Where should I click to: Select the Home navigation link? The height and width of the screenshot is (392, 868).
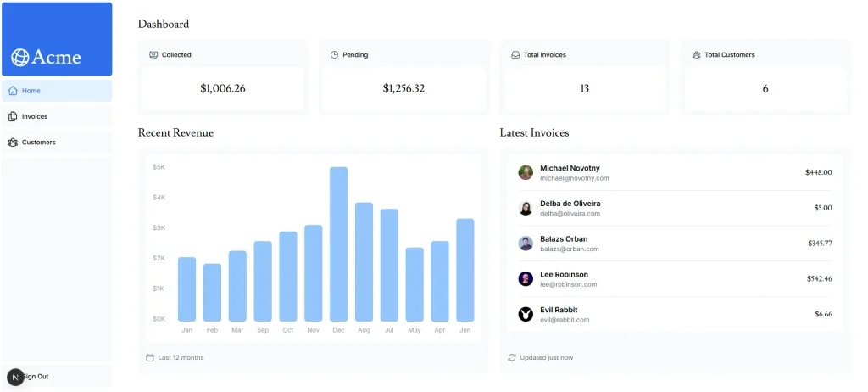tap(57, 91)
